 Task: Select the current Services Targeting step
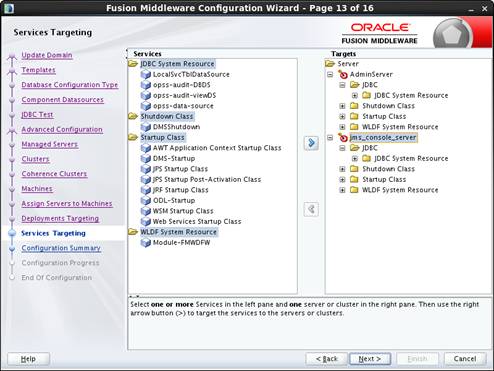(x=53, y=233)
